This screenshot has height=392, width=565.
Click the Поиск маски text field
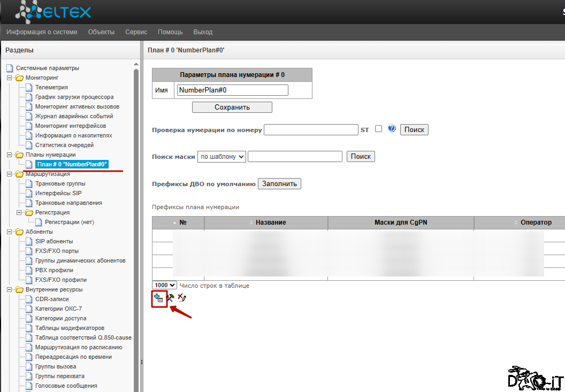click(x=295, y=156)
